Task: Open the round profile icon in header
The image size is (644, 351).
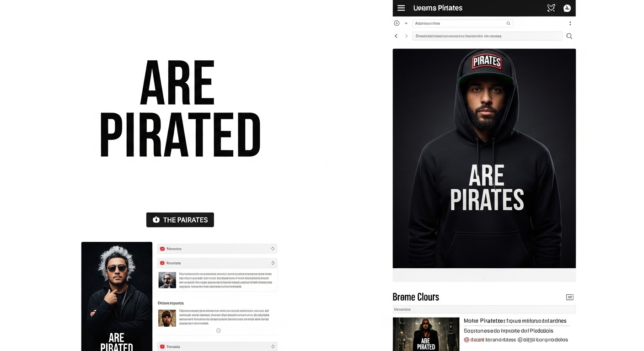Action: click(x=567, y=8)
